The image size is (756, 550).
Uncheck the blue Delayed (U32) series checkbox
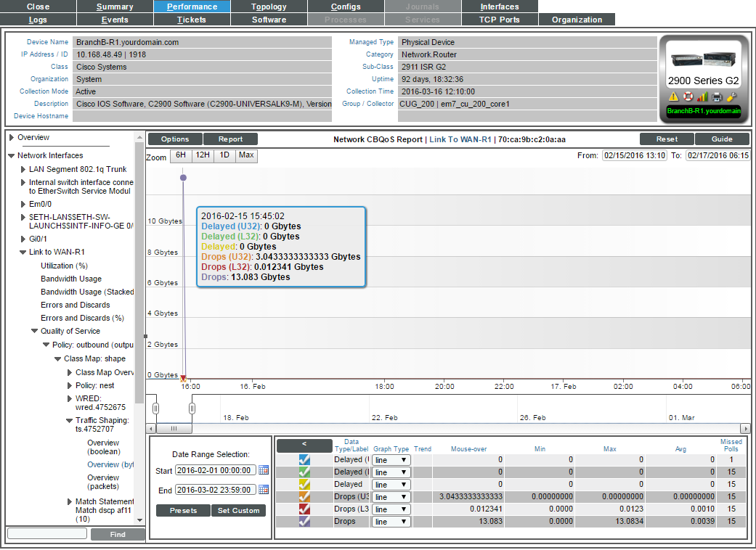coord(304,459)
